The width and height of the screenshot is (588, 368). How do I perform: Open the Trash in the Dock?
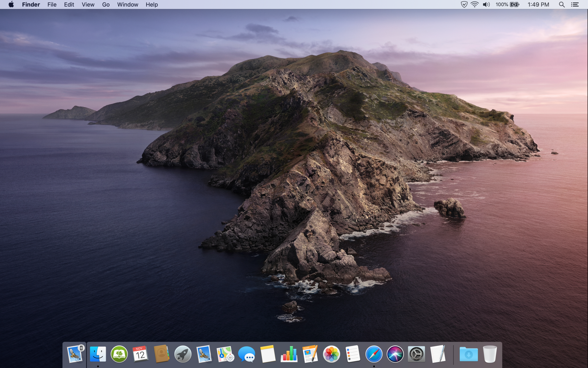pos(490,354)
